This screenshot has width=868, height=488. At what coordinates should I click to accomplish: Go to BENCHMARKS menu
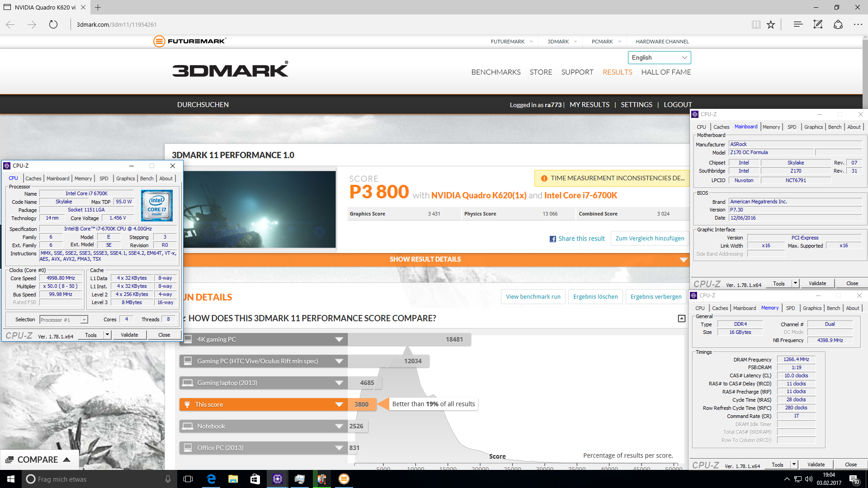495,72
